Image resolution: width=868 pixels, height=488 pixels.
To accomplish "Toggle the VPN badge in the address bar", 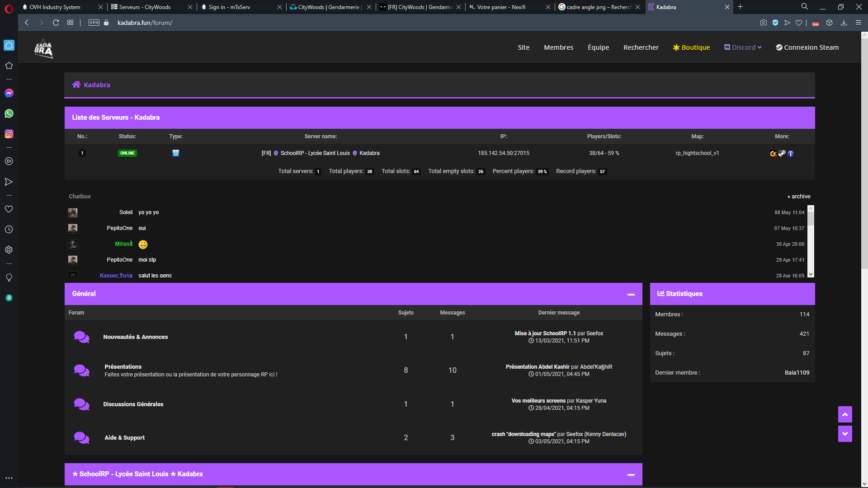I will coord(94,23).
